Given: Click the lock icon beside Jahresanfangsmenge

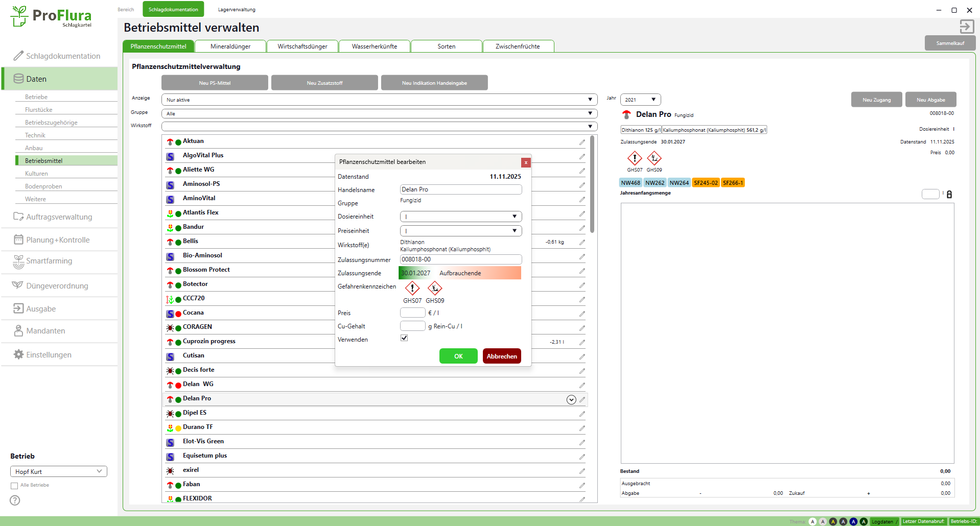Looking at the screenshot, I should pyautogui.click(x=949, y=195).
